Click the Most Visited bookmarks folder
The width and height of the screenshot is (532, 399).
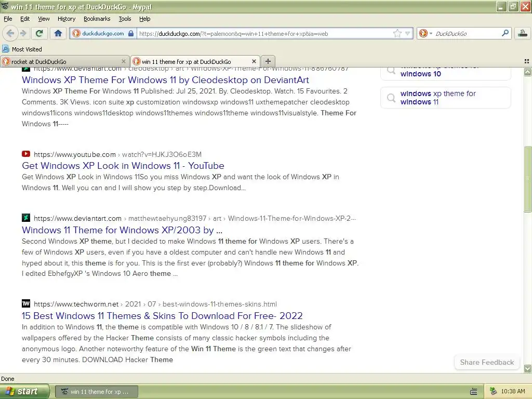point(22,49)
